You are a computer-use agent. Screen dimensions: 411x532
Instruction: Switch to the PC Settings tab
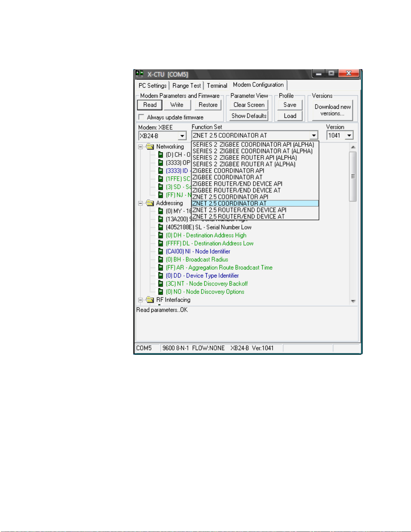[153, 86]
